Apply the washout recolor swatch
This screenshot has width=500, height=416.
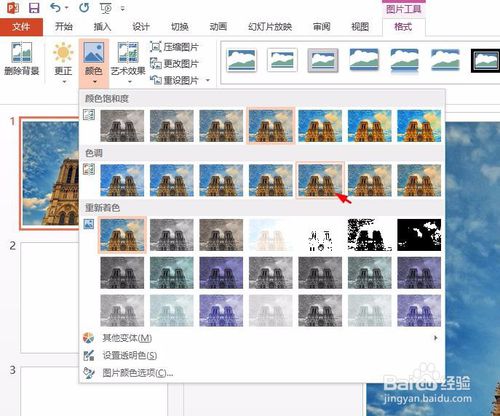pyautogui.click(x=271, y=235)
